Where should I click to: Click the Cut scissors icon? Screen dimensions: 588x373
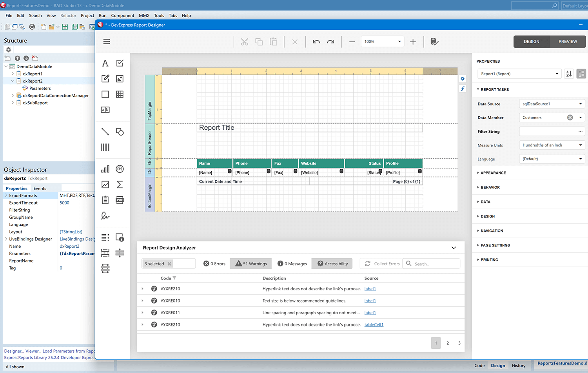click(245, 42)
